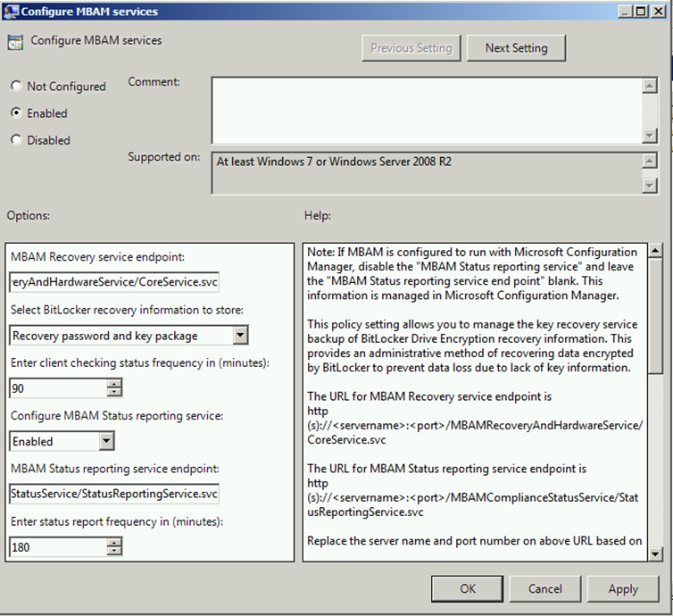Click the Help pane scrollbar thumb
Viewport: 673px width, 616px height.
pos(655,315)
